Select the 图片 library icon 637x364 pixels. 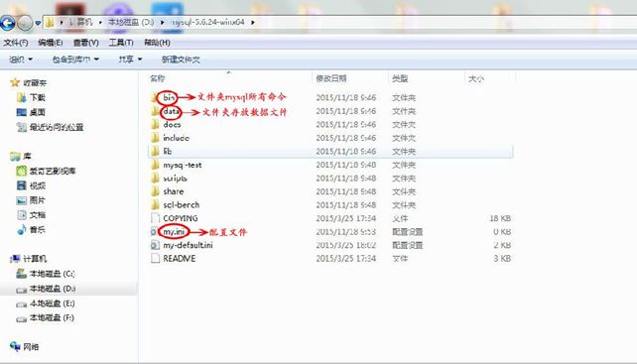click(x=21, y=200)
